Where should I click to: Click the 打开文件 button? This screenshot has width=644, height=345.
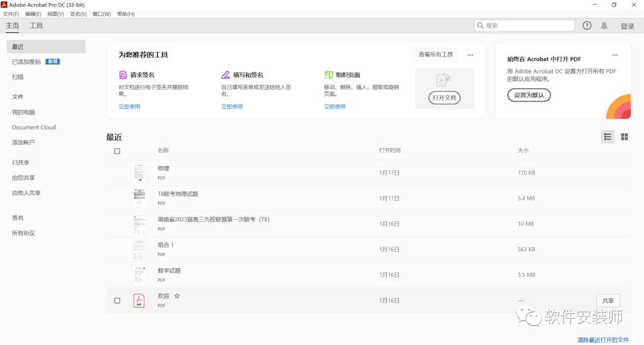444,98
